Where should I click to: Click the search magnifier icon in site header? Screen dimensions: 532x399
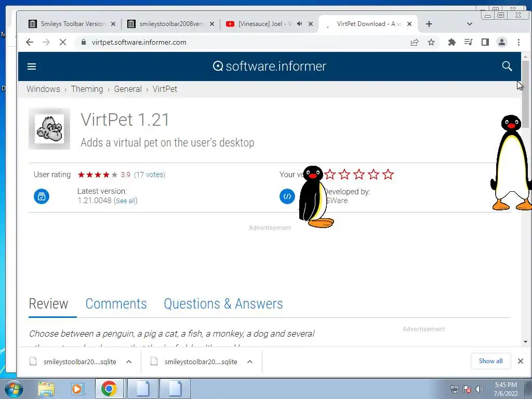pyautogui.click(x=507, y=66)
